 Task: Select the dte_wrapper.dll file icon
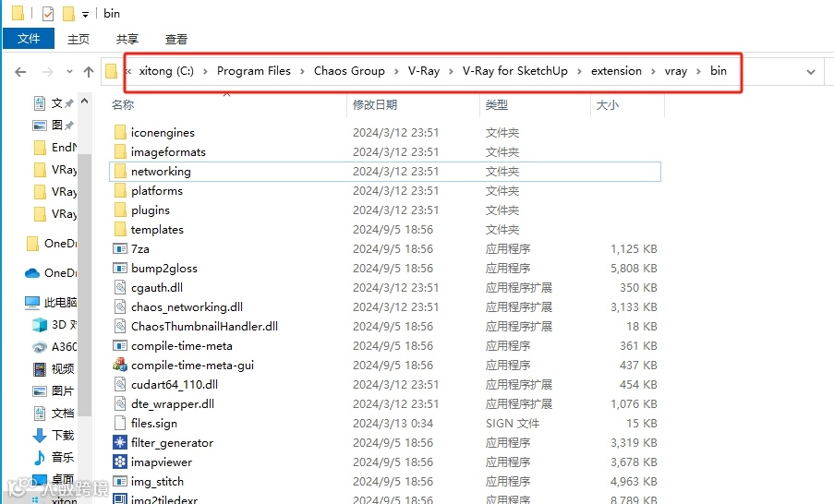[x=120, y=404]
